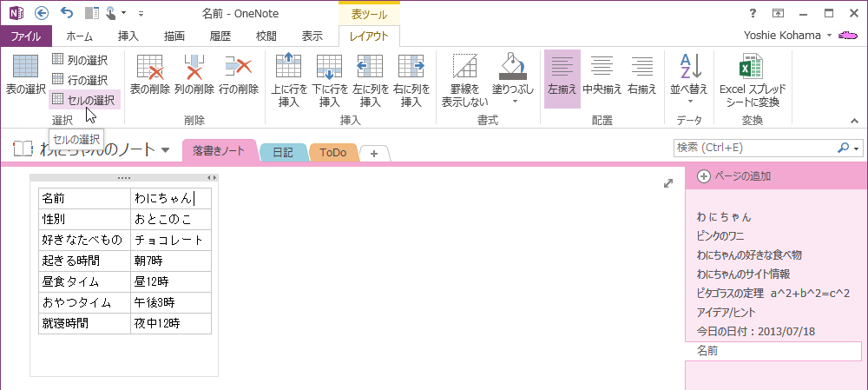868x390 pixels.
Task: Click the Back navigation arrow icon
Action: coord(42,13)
